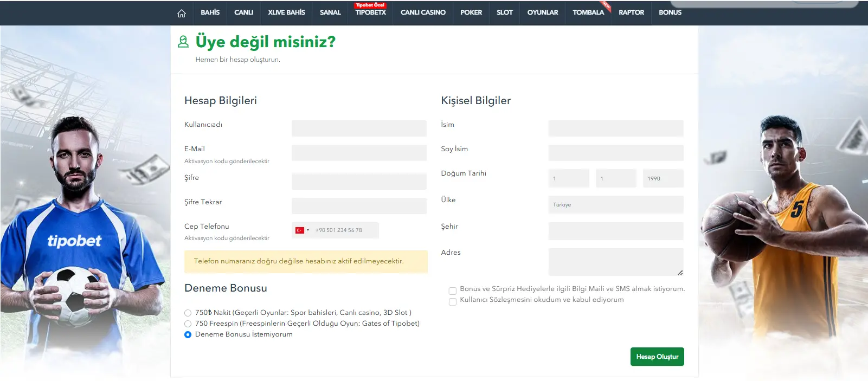Go to CANLI CASINO page
This screenshot has height=381, width=868.
(423, 12)
